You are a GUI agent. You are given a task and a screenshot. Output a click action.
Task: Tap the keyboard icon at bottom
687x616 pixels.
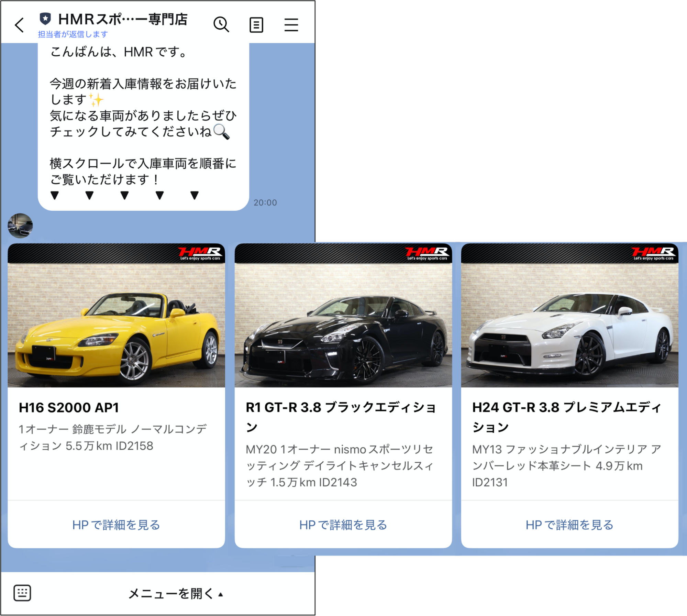pos(22,593)
